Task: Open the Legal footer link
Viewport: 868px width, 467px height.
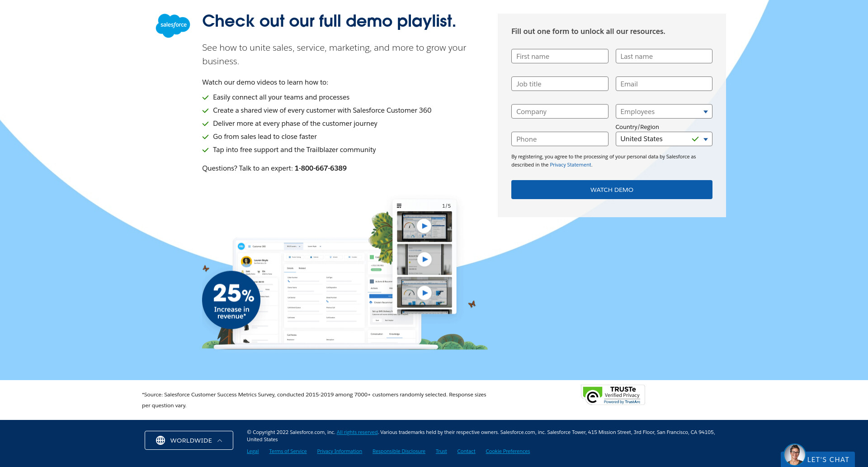Action: pos(253,451)
